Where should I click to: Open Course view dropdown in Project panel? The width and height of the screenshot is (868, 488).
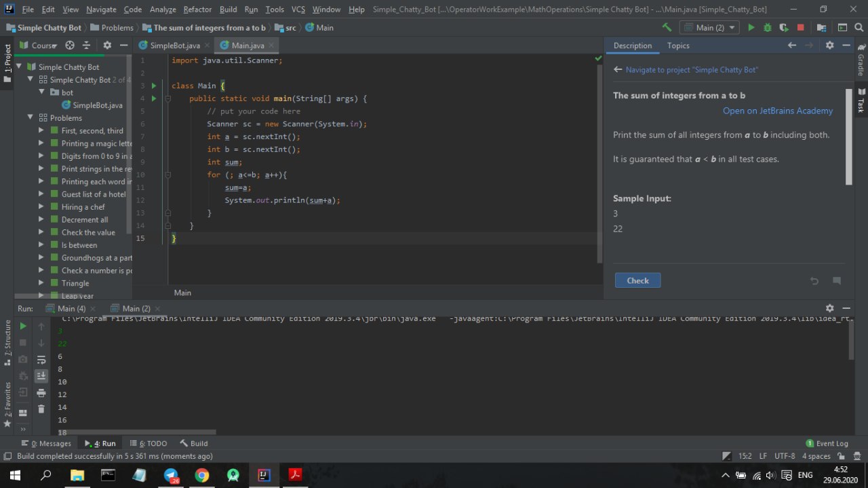coord(39,45)
